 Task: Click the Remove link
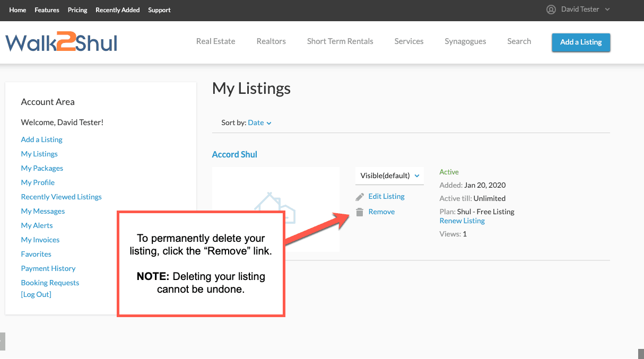tap(381, 212)
